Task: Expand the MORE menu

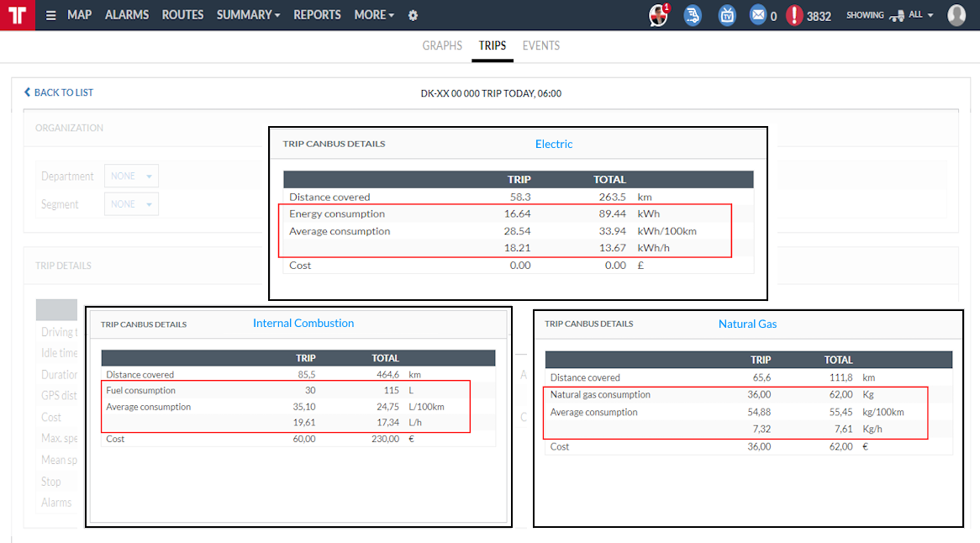Action: [374, 15]
